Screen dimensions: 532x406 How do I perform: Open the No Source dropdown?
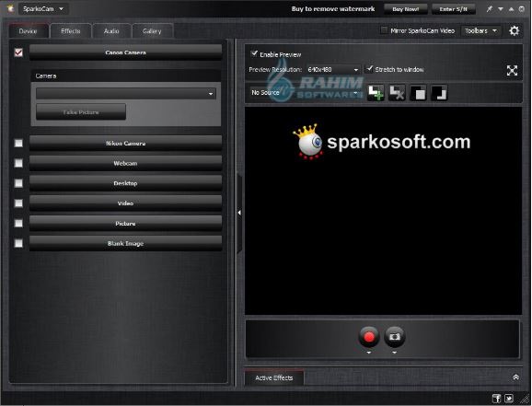(305, 92)
